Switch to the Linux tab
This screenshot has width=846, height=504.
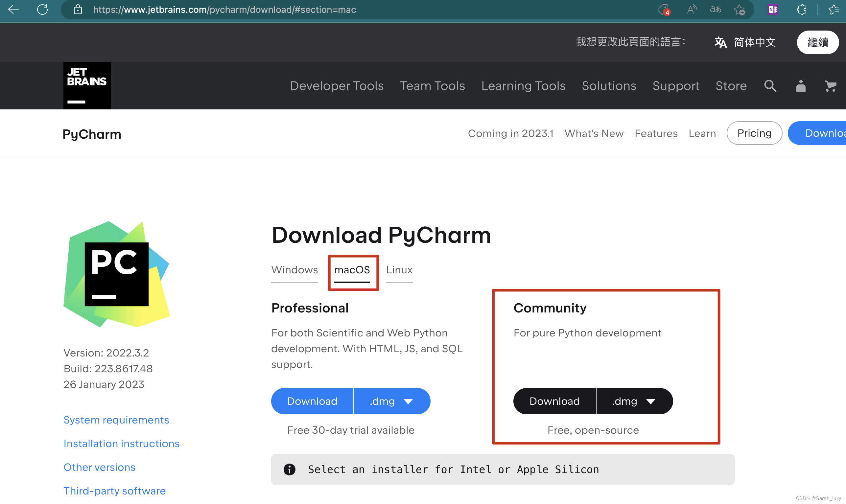399,270
